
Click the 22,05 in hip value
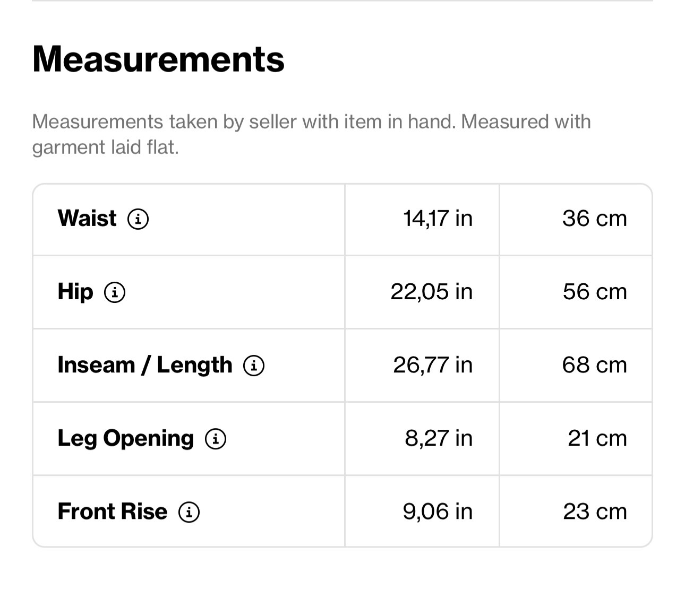[x=431, y=292]
